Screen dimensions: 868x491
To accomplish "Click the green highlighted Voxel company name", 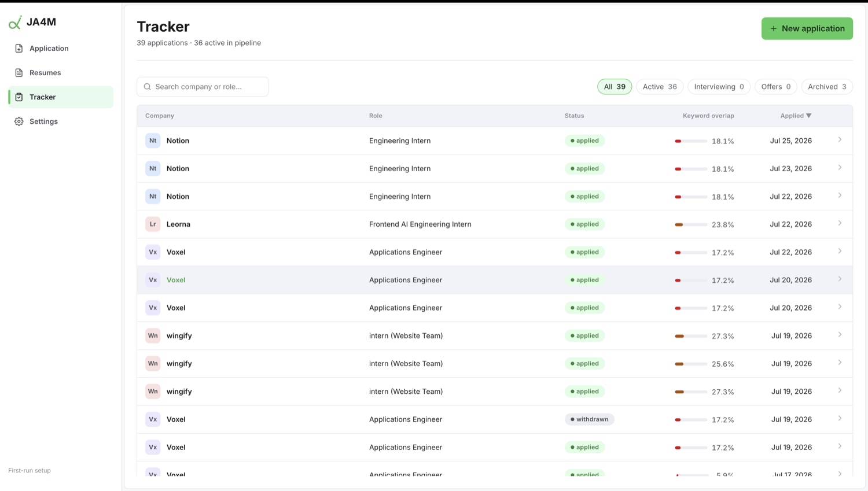I will coord(176,280).
